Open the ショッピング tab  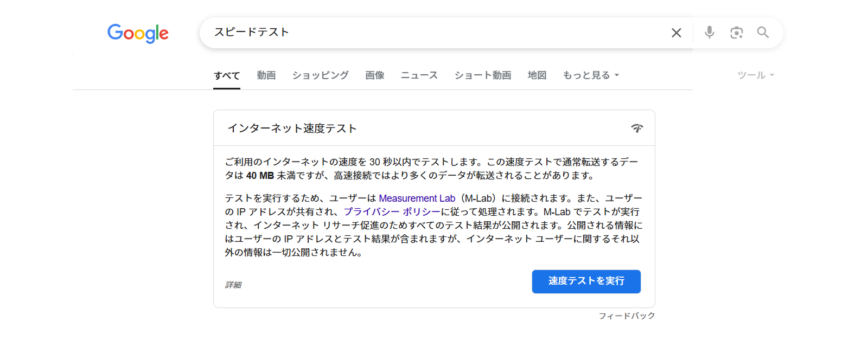tap(321, 75)
